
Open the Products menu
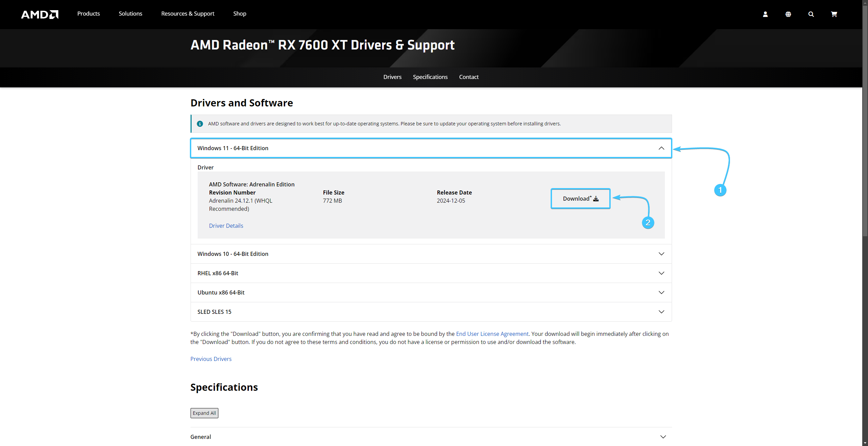point(88,14)
